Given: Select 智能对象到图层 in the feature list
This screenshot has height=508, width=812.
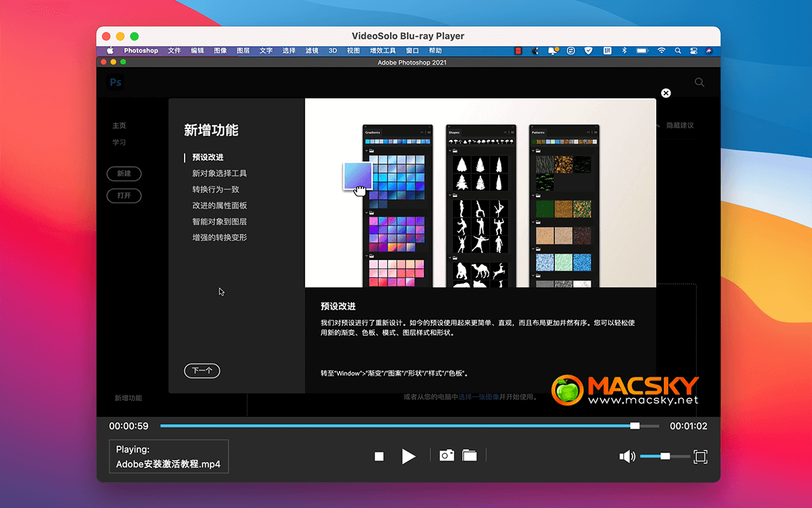Looking at the screenshot, I should pyautogui.click(x=219, y=221).
